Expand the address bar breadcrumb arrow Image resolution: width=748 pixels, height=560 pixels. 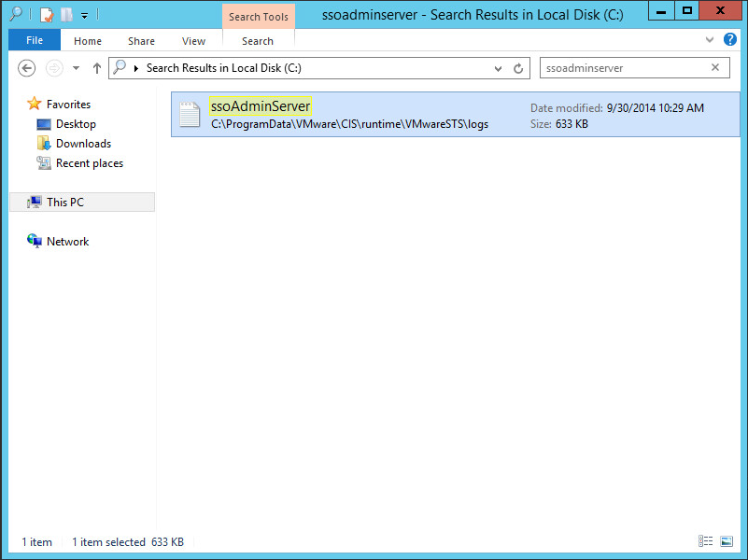tap(136, 68)
